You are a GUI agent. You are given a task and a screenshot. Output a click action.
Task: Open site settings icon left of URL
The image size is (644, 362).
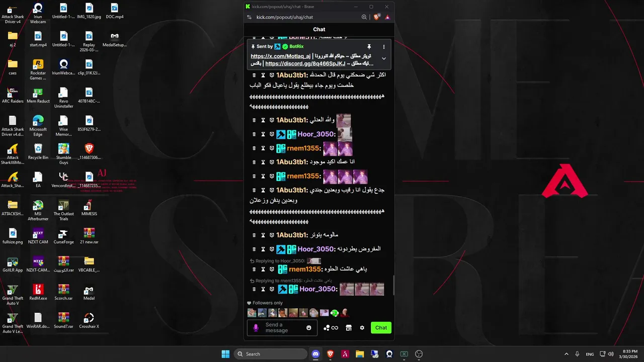coord(249,17)
